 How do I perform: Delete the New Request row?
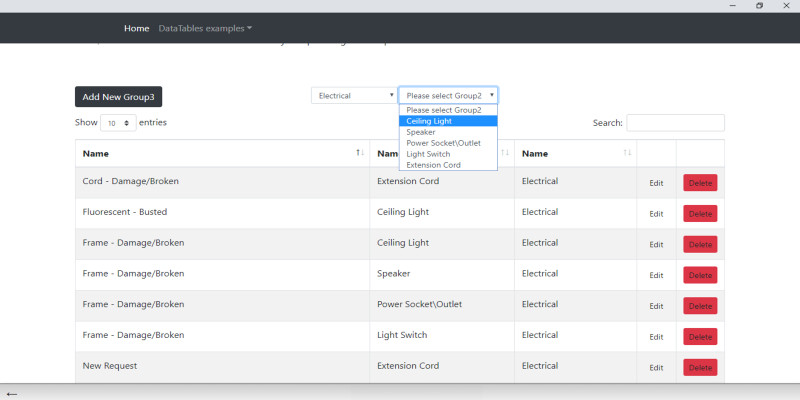coord(700,368)
